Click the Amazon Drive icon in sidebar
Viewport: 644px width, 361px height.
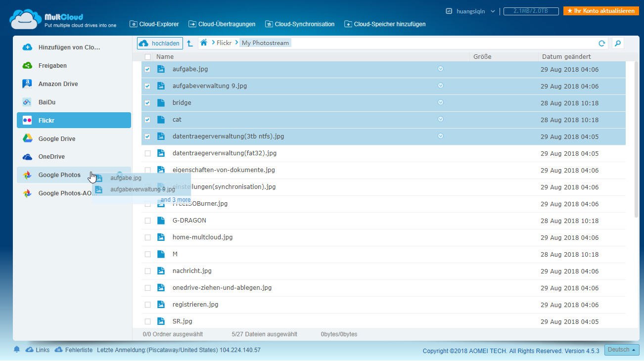tap(28, 84)
